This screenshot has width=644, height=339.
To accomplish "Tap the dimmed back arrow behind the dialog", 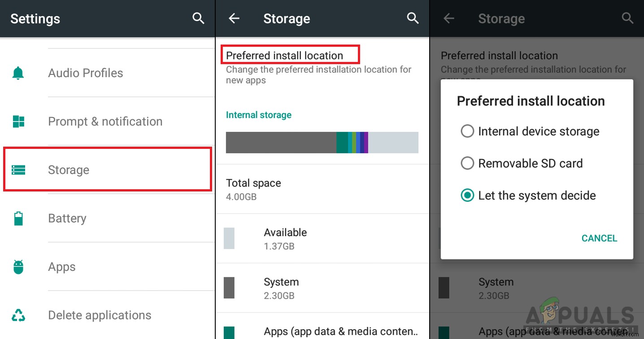I will point(448,18).
